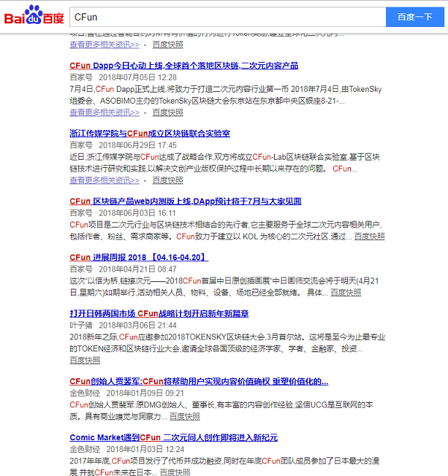Click date 2018年06月03日 16:11
The height and width of the screenshot is (476, 448).
tap(137, 213)
